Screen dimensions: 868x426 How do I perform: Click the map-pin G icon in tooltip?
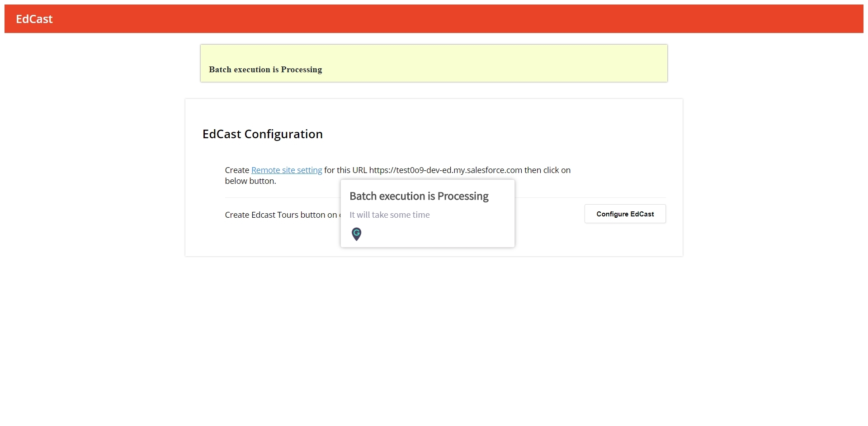tap(356, 234)
